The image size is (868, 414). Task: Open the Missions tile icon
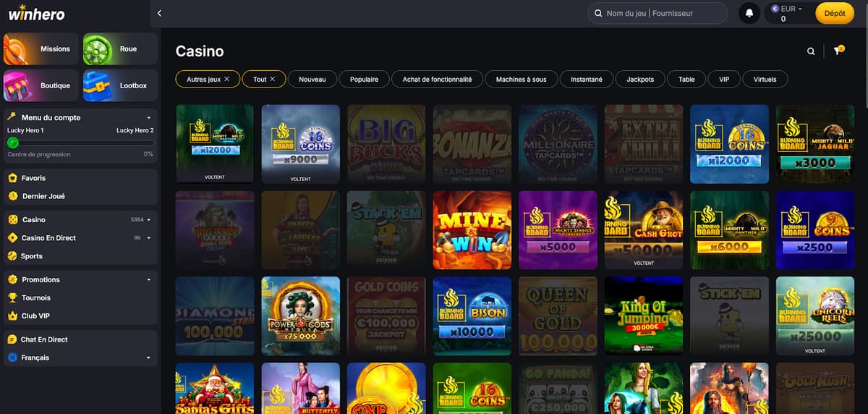coord(41,48)
